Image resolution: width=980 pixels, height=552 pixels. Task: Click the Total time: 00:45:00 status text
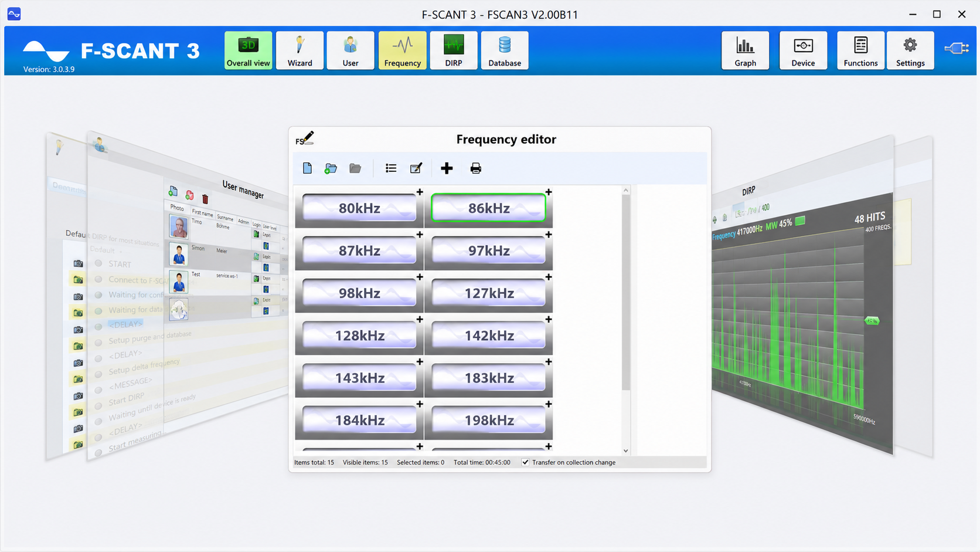[482, 462]
